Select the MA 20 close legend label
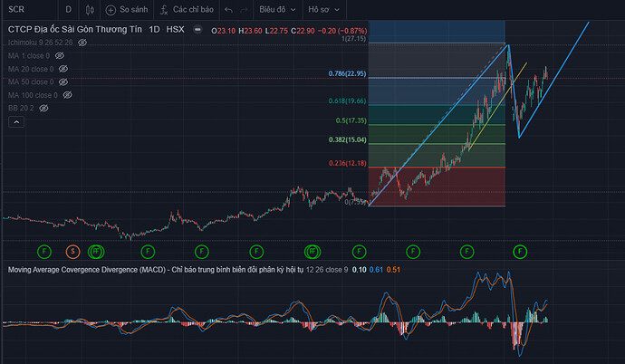 pos(31,69)
